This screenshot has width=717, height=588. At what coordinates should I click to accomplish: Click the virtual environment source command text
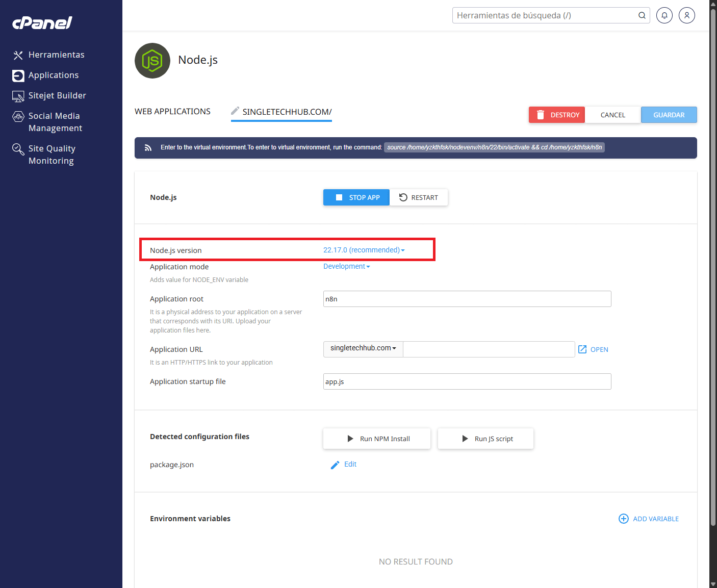click(x=494, y=147)
